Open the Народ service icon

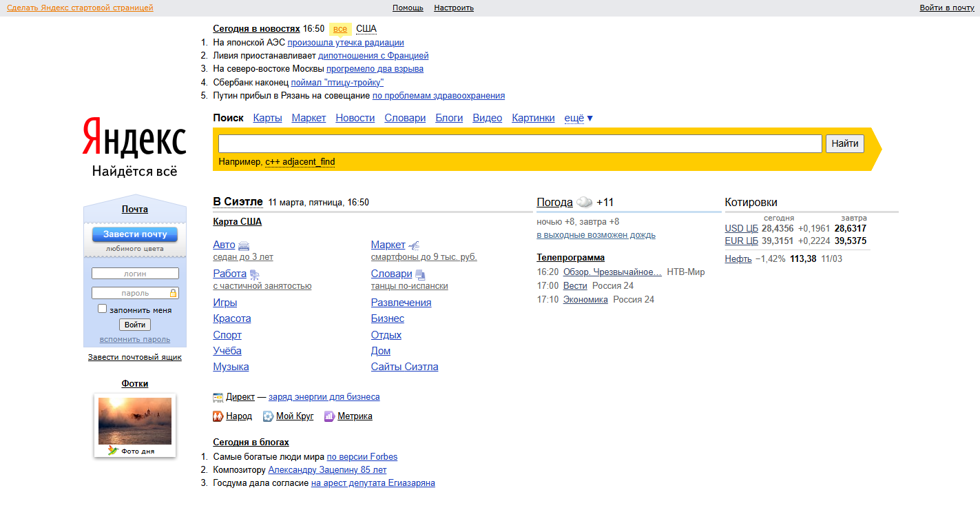point(218,416)
